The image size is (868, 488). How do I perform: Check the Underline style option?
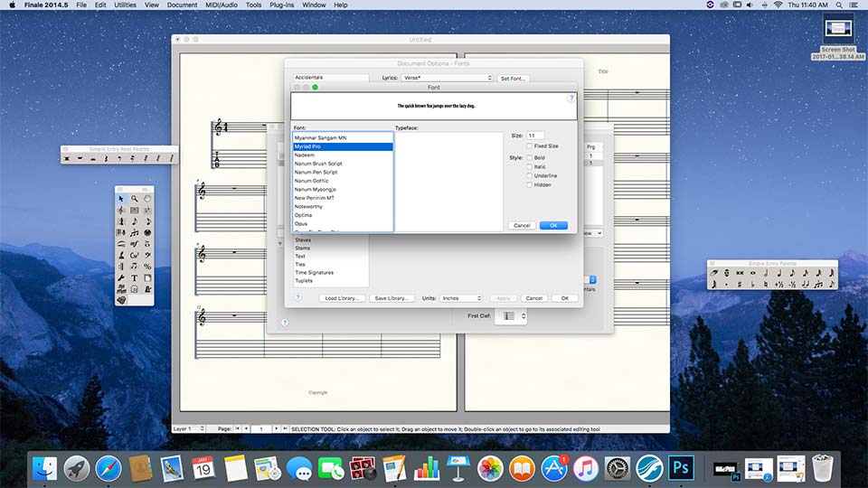(530, 175)
